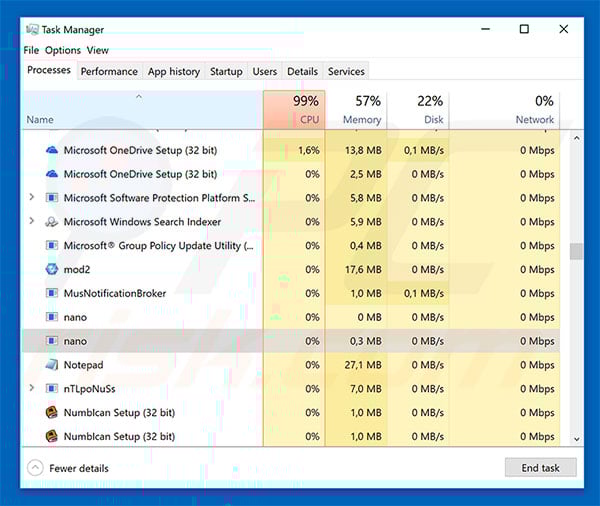Open the File menu

(x=31, y=50)
